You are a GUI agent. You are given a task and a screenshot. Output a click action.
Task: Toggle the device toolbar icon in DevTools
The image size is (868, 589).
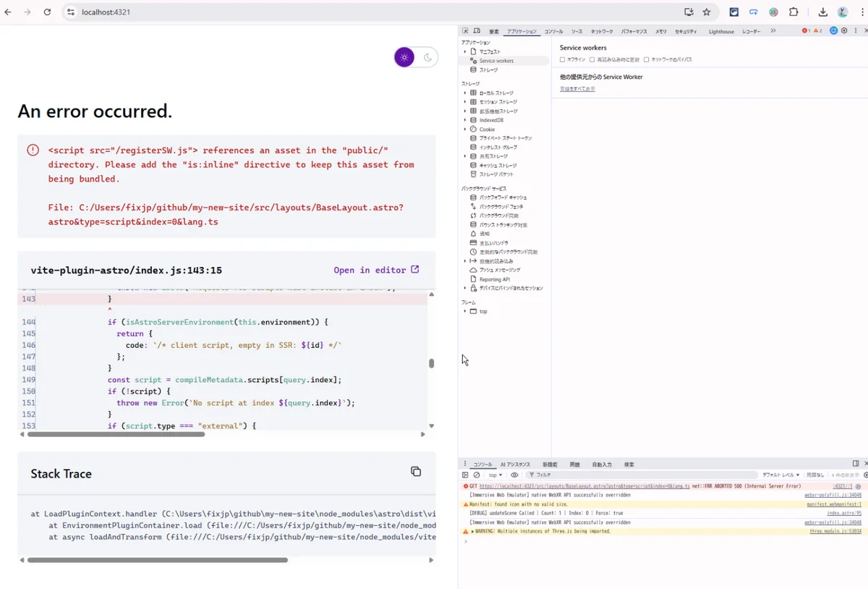click(477, 31)
